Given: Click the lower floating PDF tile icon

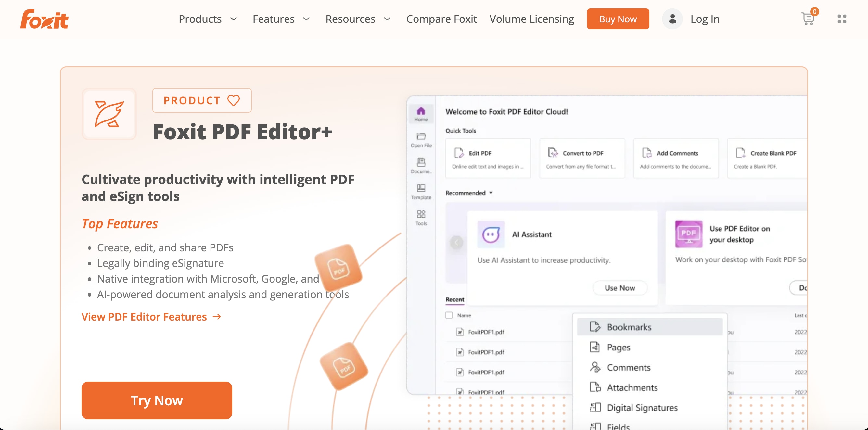Looking at the screenshot, I should [x=344, y=366].
